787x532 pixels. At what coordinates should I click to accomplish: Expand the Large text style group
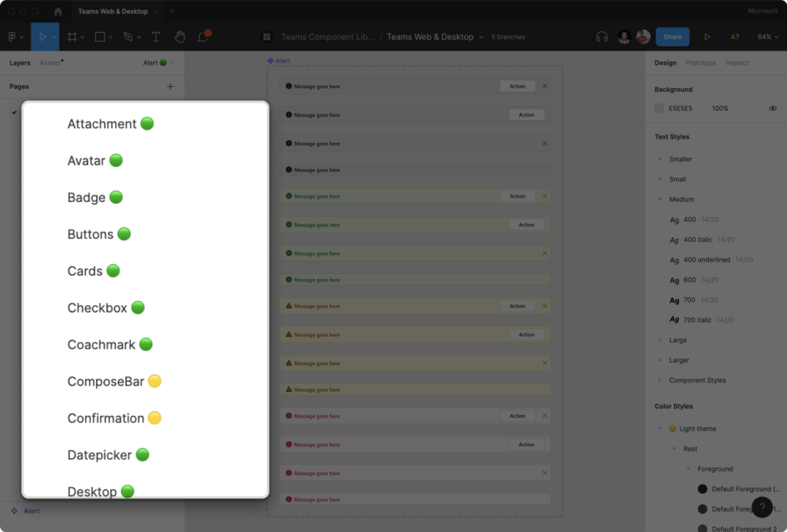click(660, 340)
